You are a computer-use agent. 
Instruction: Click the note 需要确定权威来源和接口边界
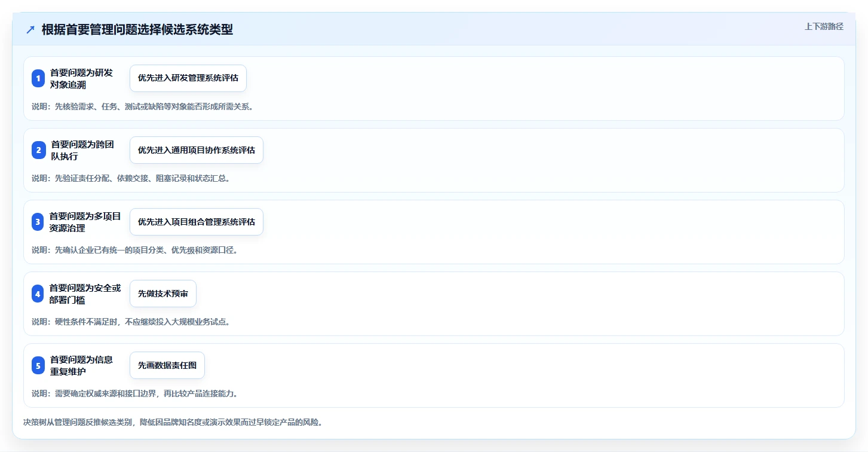pos(135,394)
